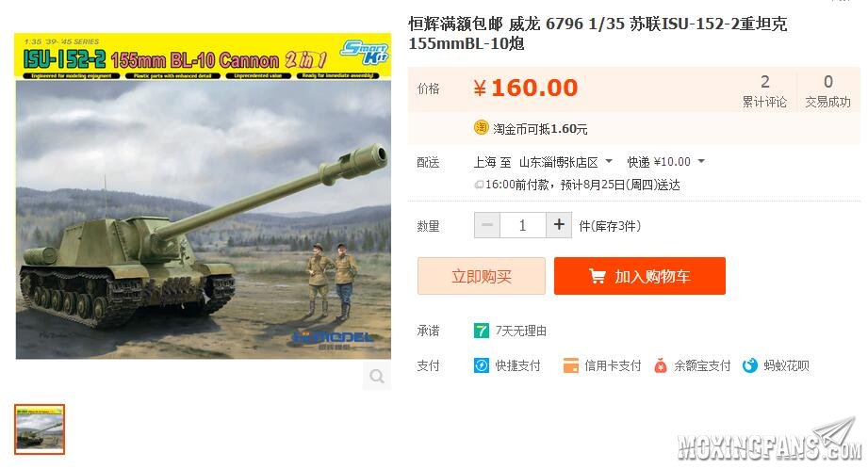Click the red Yu'ebao money bag icon
The height and width of the screenshot is (469, 868).
point(660,365)
